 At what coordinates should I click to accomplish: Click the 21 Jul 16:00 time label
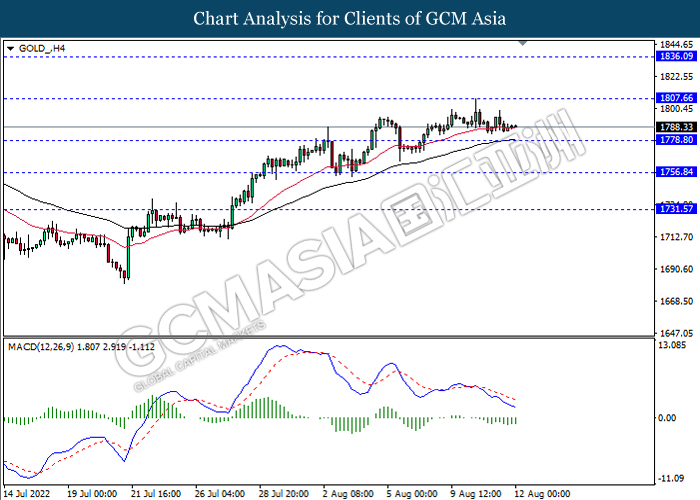click(x=156, y=494)
